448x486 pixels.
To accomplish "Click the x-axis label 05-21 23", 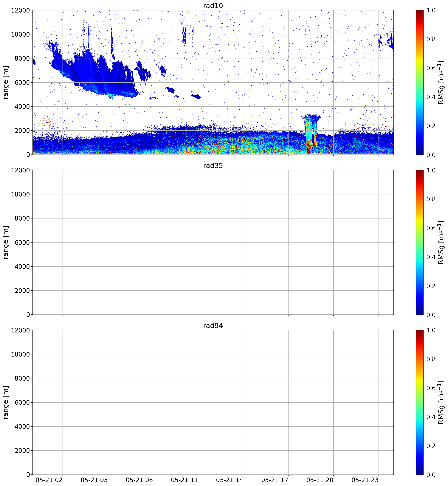I will 365,480.
